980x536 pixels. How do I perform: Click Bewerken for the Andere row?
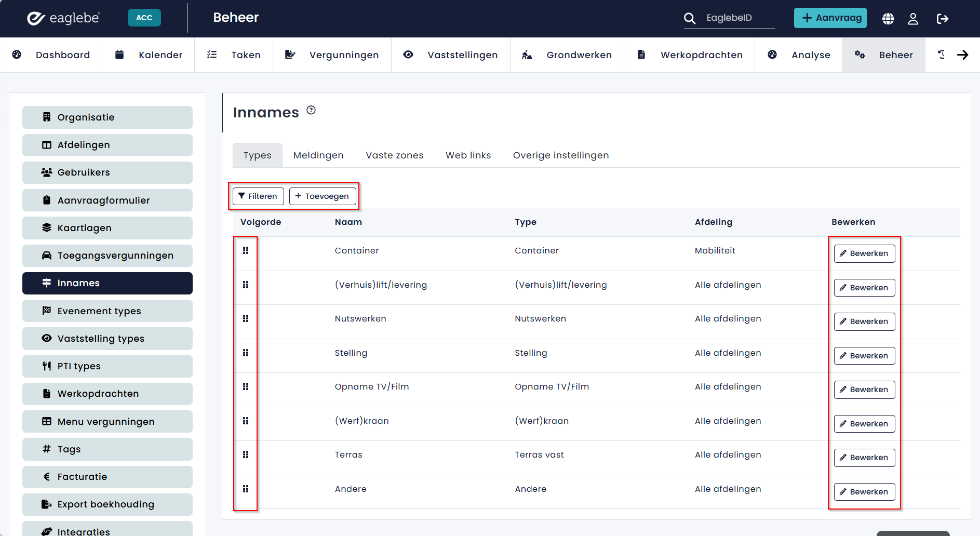pyautogui.click(x=864, y=492)
